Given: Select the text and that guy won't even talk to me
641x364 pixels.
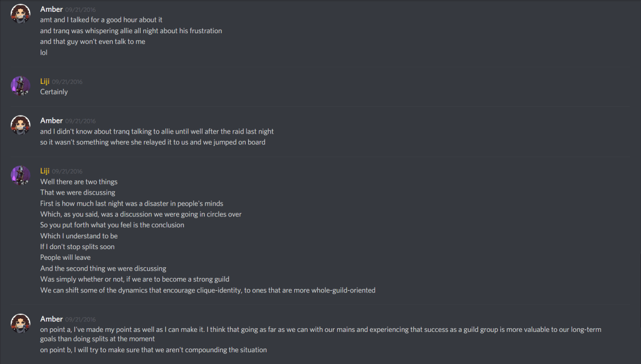Looking at the screenshot, I should click(x=92, y=41).
